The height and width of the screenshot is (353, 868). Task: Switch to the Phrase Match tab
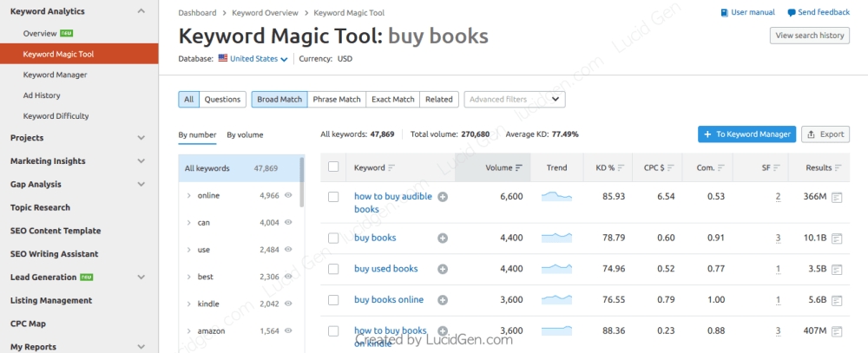coord(337,100)
